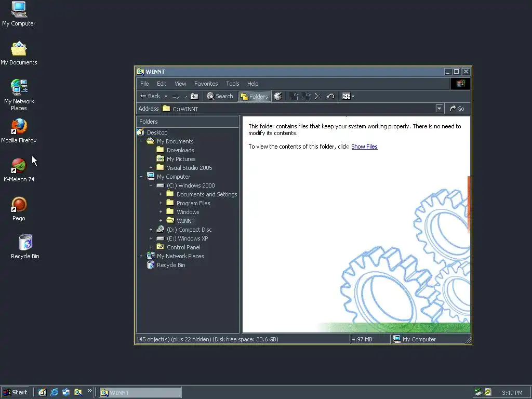Click the Undo toolbar icon
The image size is (532, 399).
[330, 96]
